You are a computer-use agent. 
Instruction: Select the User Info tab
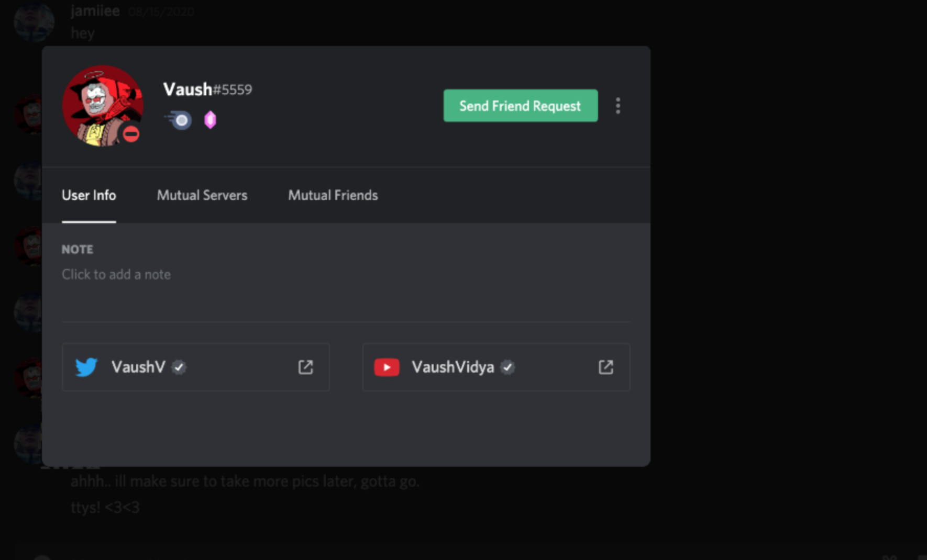point(89,195)
